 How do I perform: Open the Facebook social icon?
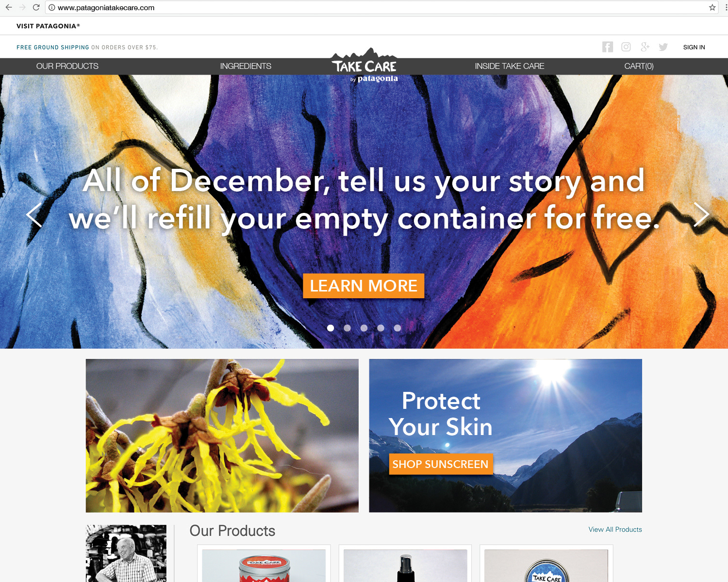pyautogui.click(x=607, y=47)
